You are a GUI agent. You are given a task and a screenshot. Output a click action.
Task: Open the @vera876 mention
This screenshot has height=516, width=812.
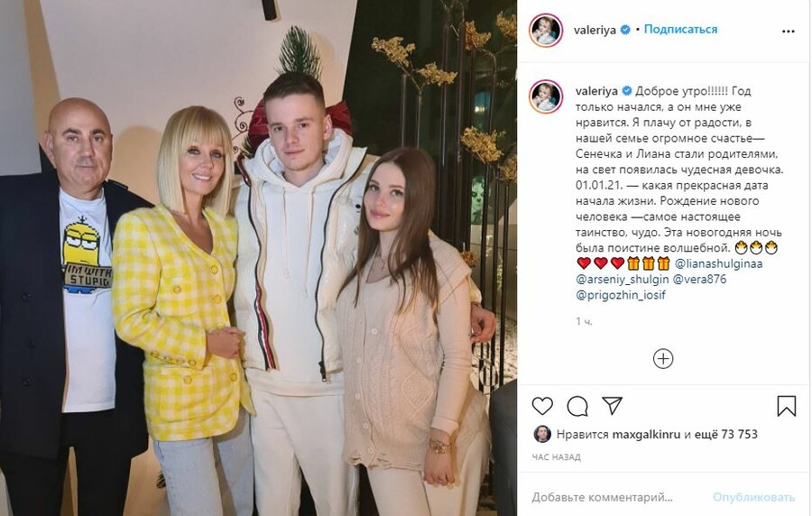(x=699, y=280)
